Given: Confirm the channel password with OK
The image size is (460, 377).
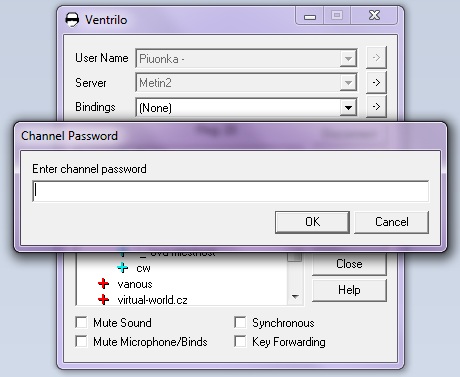Looking at the screenshot, I should [x=312, y=222].
